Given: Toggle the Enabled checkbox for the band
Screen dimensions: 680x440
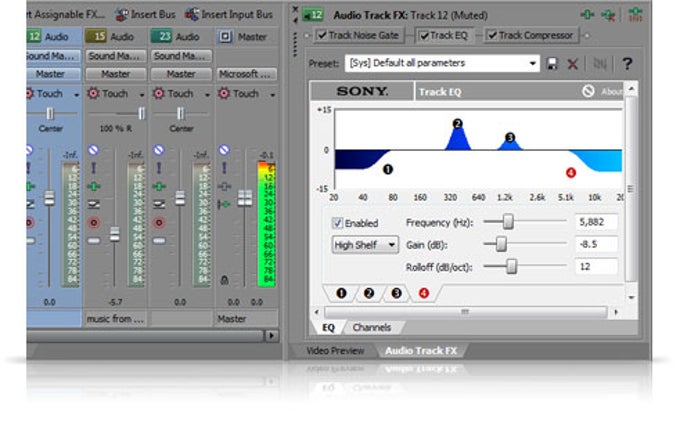Looking at the screenshot, I should pos(337,223).
